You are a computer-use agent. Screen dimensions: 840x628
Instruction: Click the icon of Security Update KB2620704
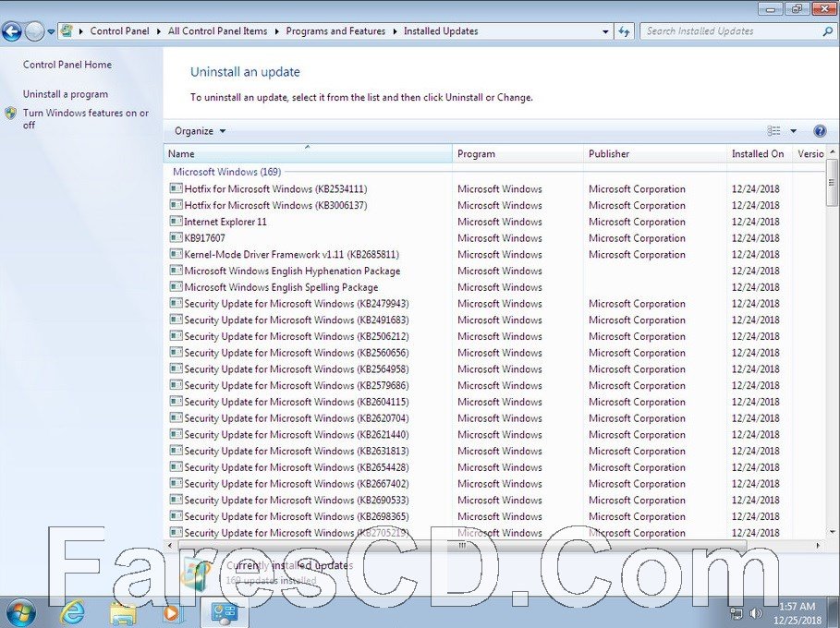176,417
